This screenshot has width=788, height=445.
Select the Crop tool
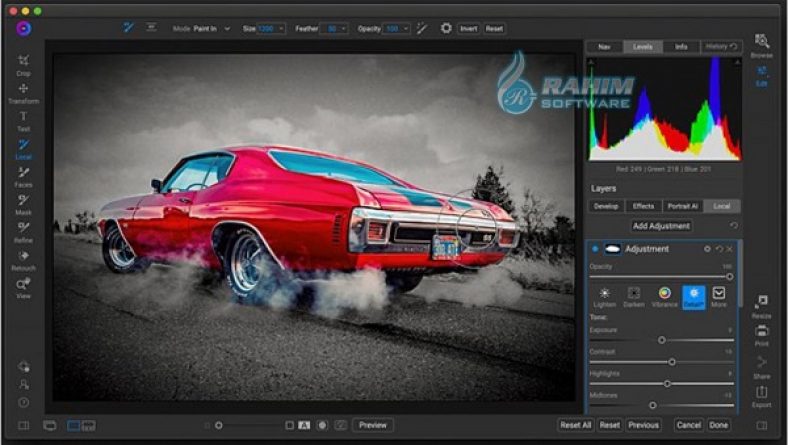click(23, 65)
